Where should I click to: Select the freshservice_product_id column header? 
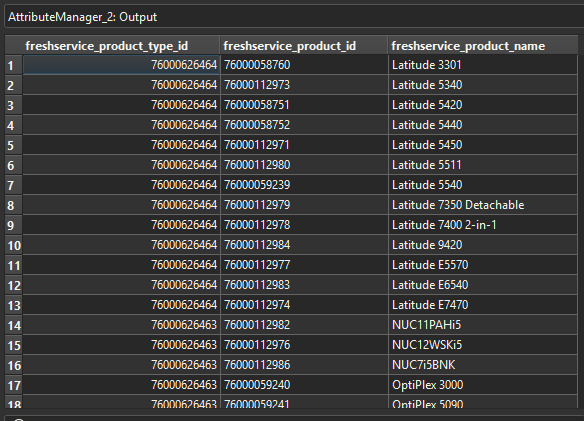(x=304, y=46)
